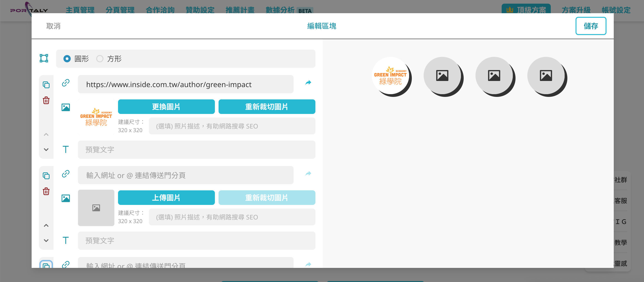Click text T icon of first item
The width and height of the screenshot is (644, 282).
[x=65, y=149]
